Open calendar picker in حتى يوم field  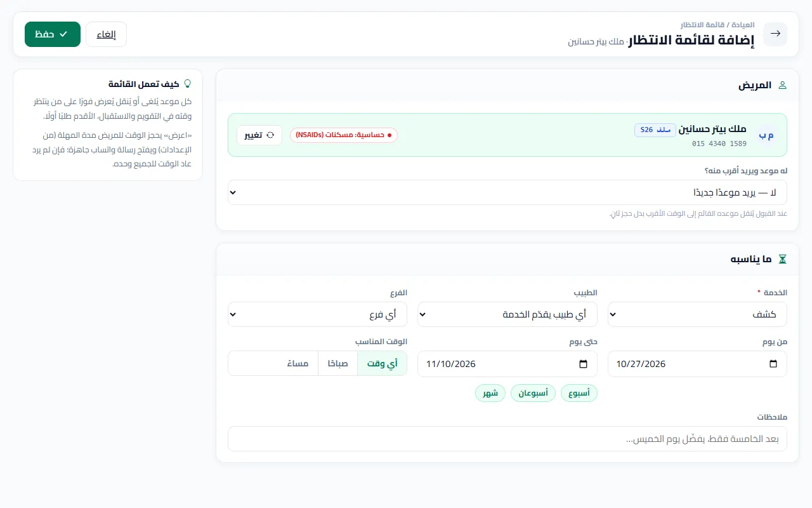click(583, 364)
